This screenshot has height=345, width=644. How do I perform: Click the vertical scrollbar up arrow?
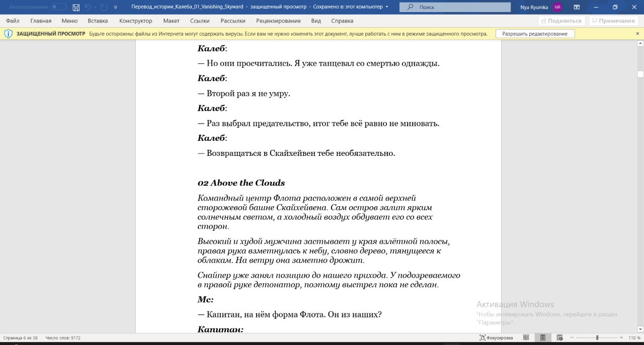pyautogui.click(x=640, y=43)
